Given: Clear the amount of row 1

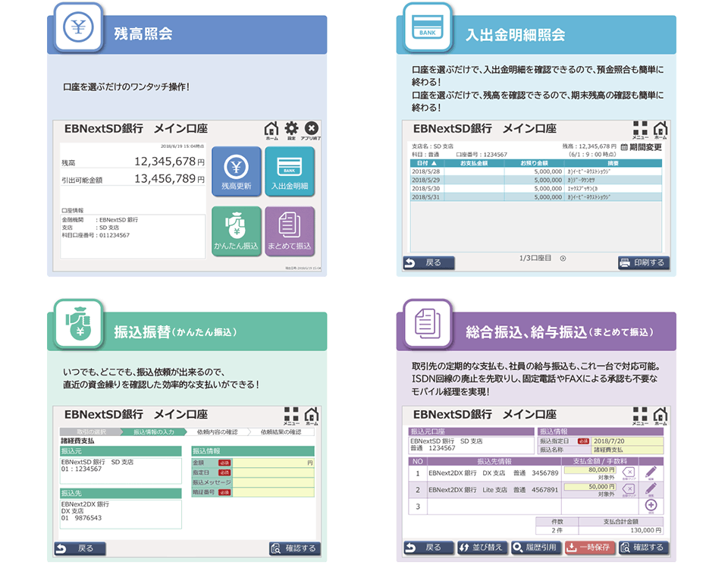Looking at the screenshot, I should [x=628, y=473].
